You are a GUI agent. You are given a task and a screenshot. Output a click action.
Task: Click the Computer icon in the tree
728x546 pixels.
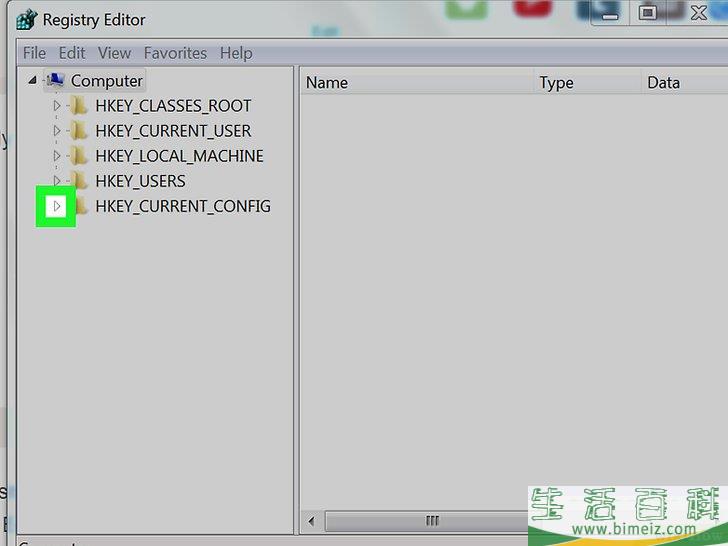55,80
